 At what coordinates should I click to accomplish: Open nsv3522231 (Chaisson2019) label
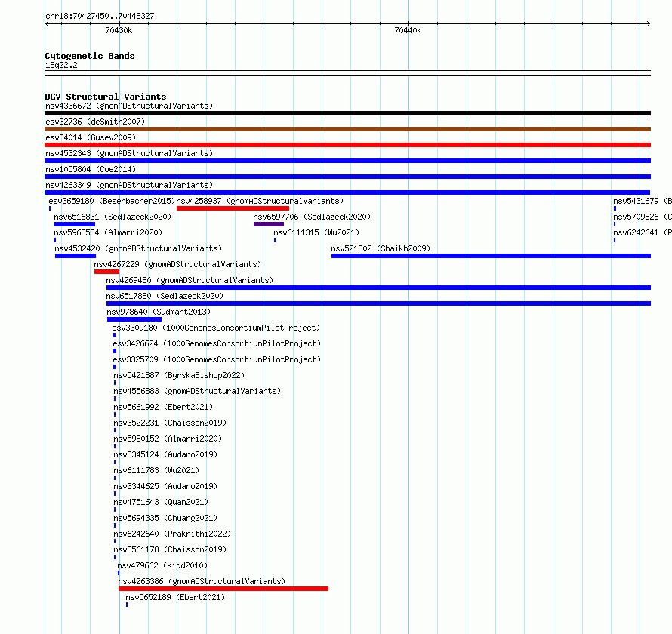(x=170, y=423)
